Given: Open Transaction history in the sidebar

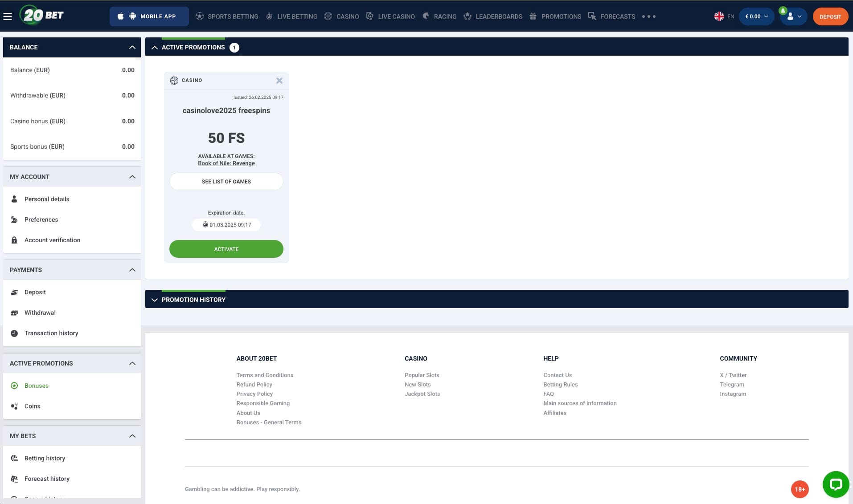Looking at the screenshot, I should pos(51,333).
